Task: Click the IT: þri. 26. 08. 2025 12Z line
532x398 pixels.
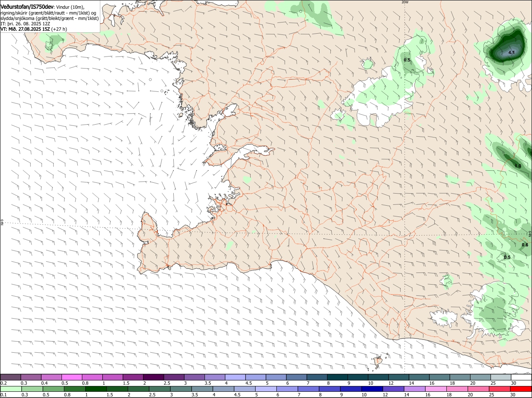Action: point(25,24)
